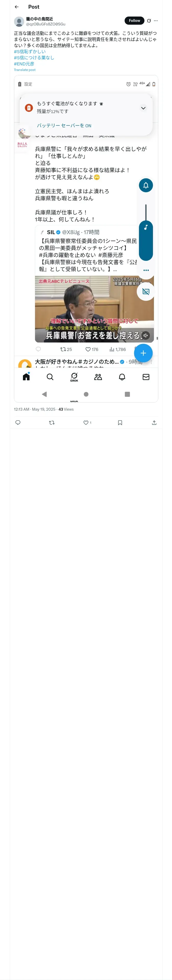The width and height of the screenshot is (172, 980).
Task: Open hashtag #END元彦
Action: [x=24, y=64]
